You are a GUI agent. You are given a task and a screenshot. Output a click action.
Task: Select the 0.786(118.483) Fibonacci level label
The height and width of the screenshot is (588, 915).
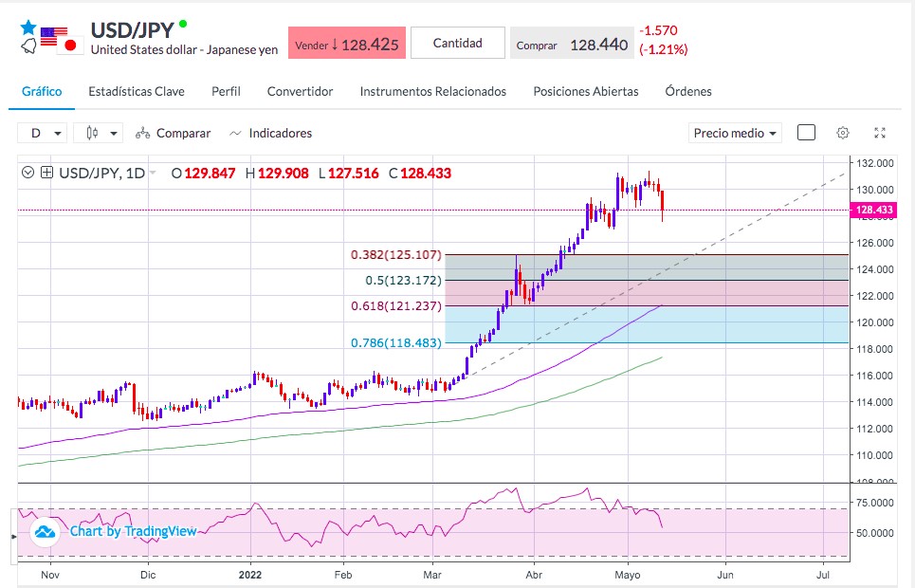point(396,342)
